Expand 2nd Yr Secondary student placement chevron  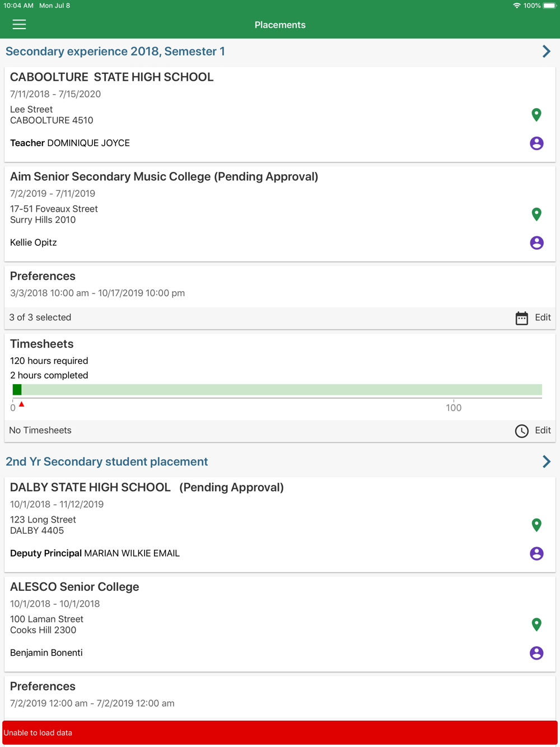[x=547, y=461]
